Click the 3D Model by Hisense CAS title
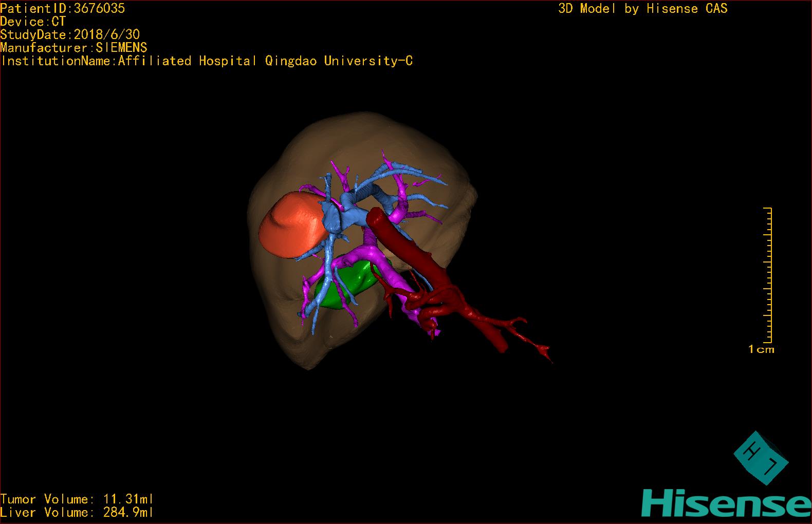Screen dimensions: 812x524 pos(642,8)
